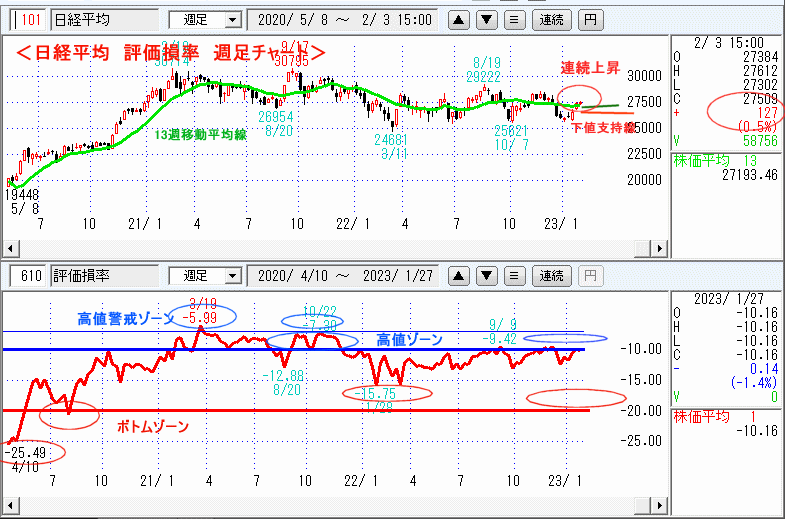Click the up arrow button in 評価損率 toolbar
This screenshot has width=785, height=519.
459,276
